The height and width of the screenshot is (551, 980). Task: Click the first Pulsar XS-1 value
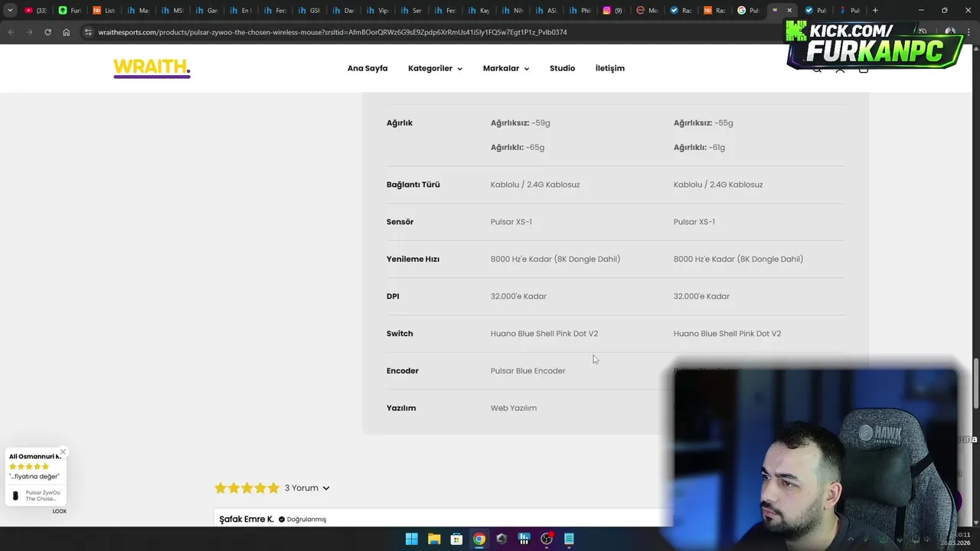511,222
